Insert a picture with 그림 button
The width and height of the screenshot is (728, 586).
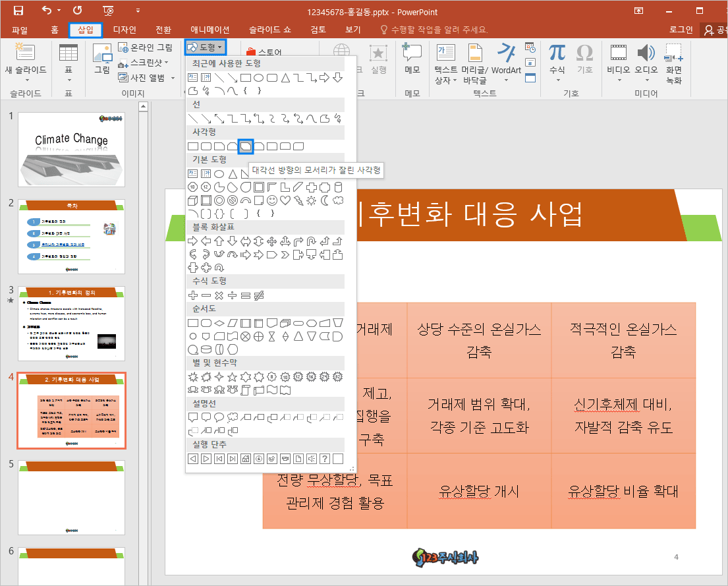click(102, 59)
